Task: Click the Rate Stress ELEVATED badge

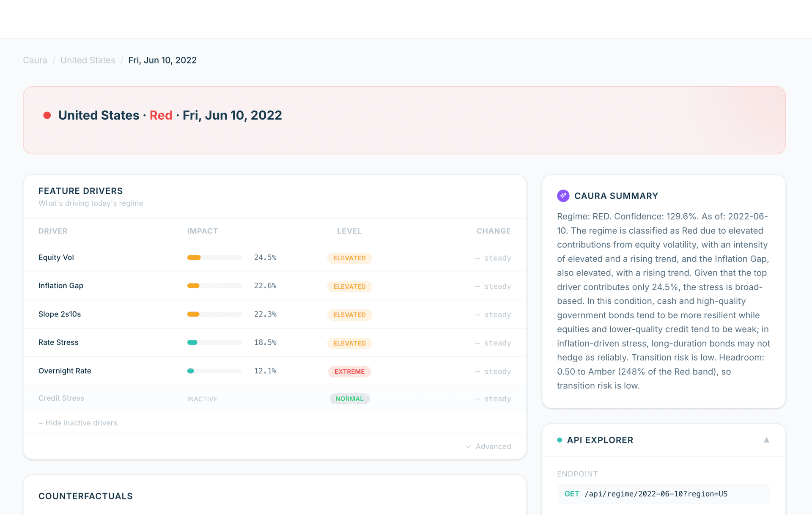Action: (x=349, y=343)
